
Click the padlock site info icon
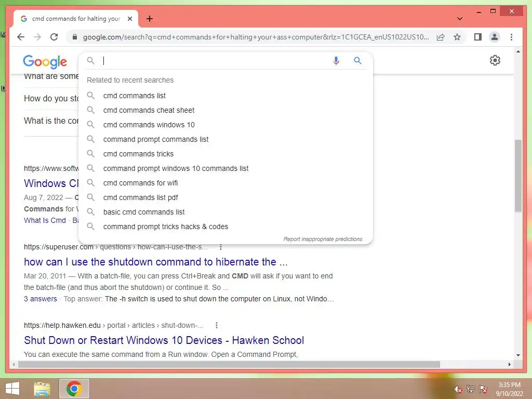(75, 37)
